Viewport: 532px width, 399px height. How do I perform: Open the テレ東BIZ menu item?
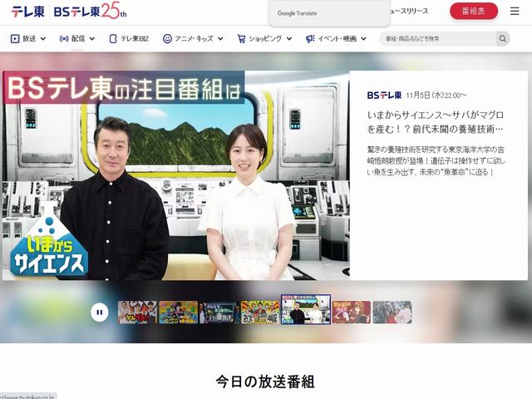pos(130,39)
